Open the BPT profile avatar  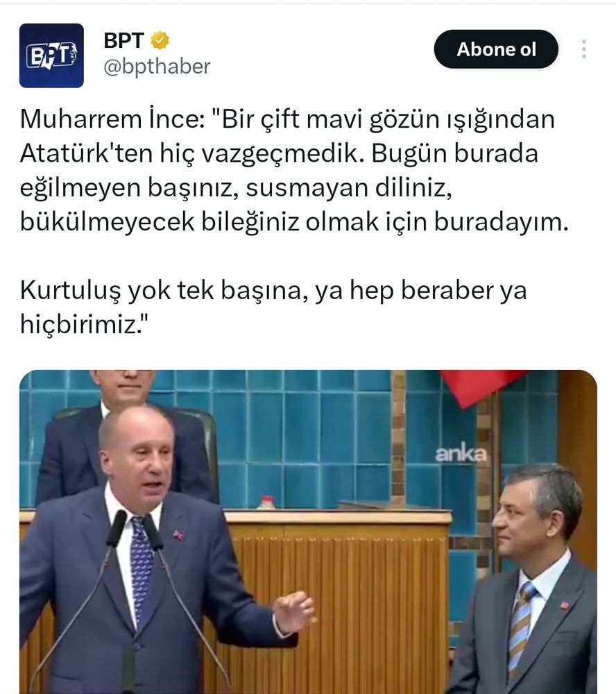coord(51,56)
